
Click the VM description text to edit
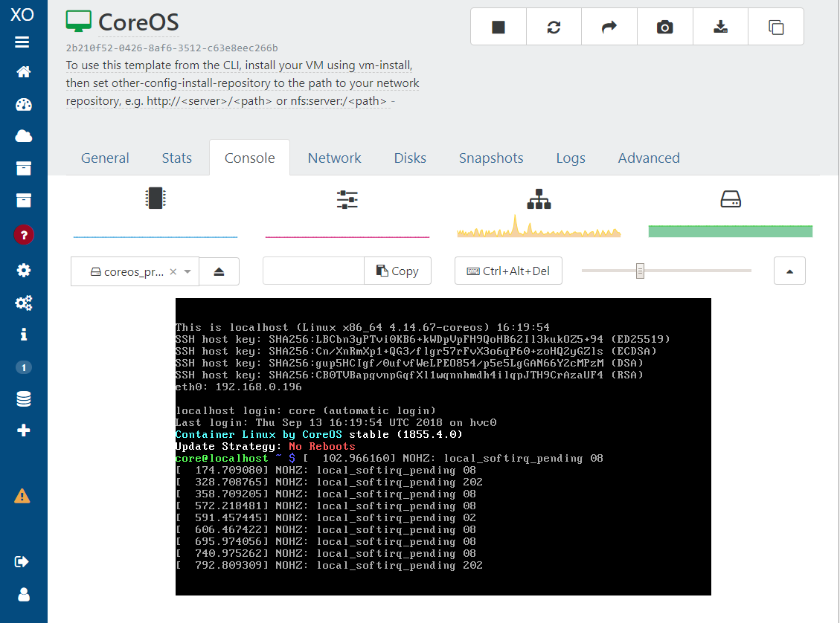tap(243, 83)
